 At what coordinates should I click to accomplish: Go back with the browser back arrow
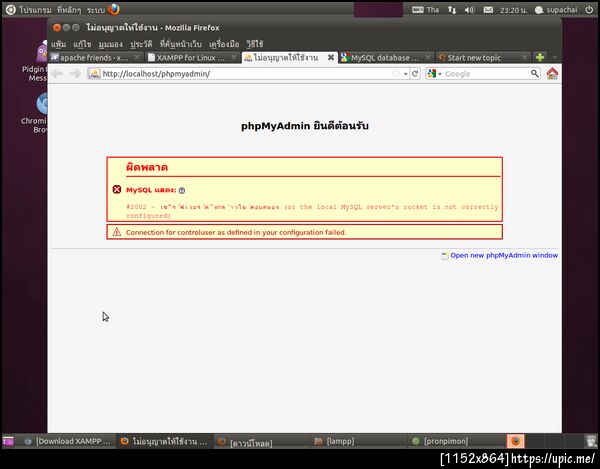coord(57,73)
